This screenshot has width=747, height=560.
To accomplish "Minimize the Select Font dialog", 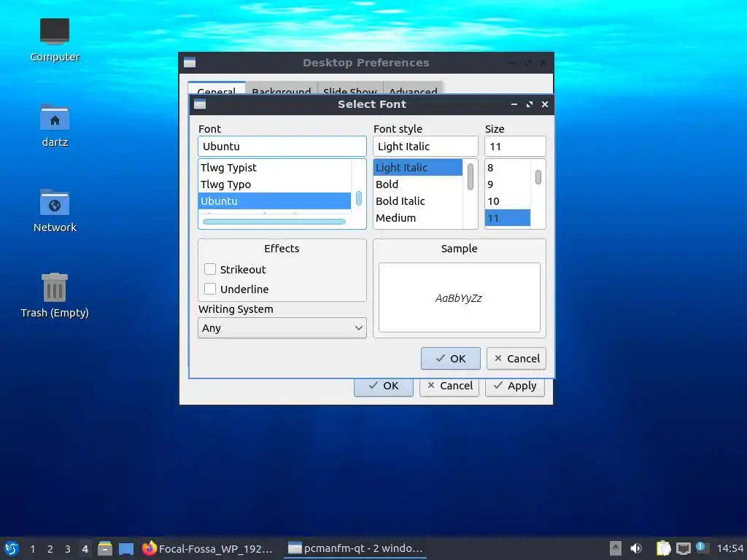I will click(514, 104).
